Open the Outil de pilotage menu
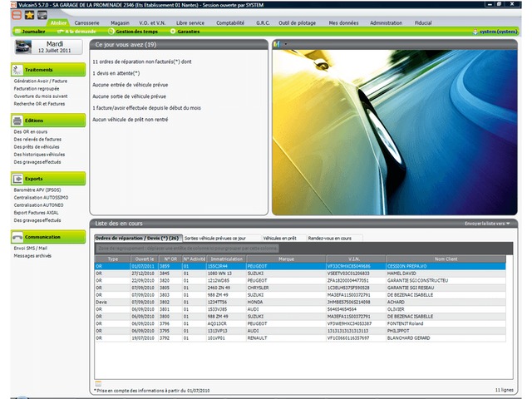 [298, 22]
